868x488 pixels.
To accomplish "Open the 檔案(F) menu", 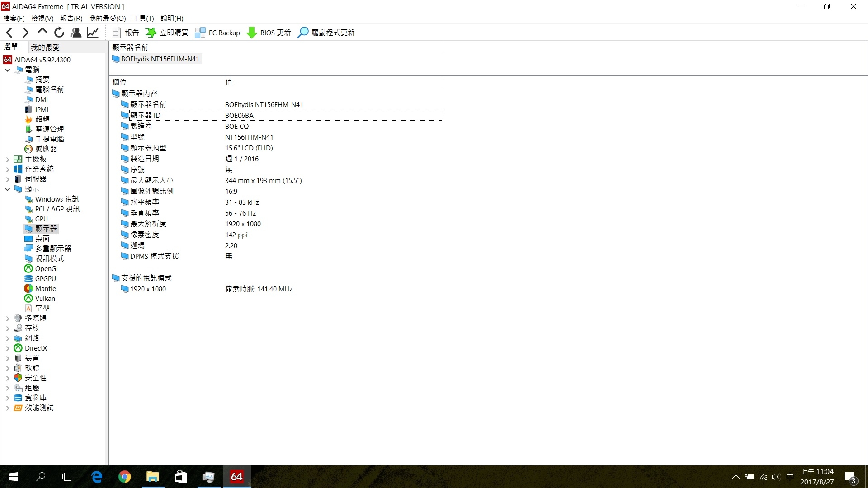I will point(14,19).
